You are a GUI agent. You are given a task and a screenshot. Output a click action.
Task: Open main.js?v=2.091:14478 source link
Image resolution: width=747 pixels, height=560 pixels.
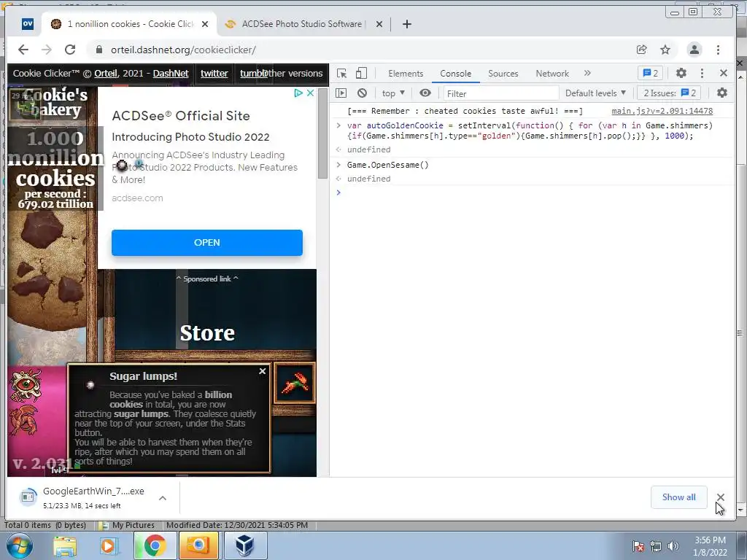pyautogui.click(x=662, y=111)
